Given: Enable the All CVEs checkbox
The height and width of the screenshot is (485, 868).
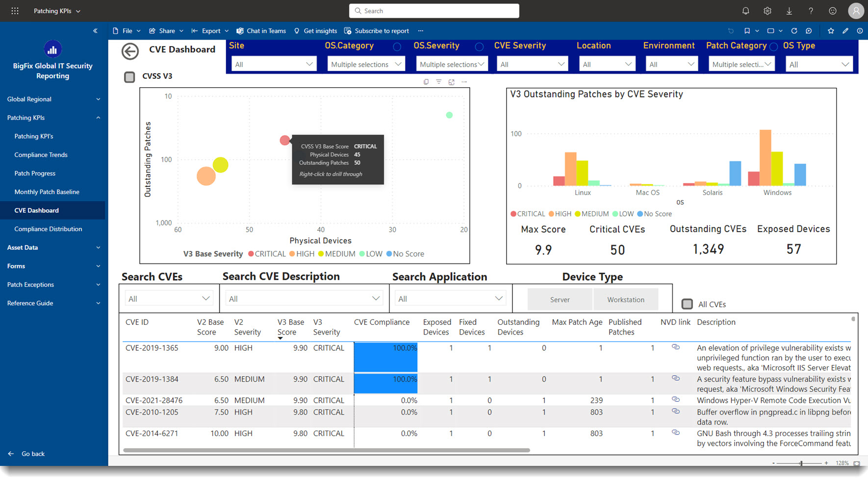Looking at the screenshot, I should 687,304.
